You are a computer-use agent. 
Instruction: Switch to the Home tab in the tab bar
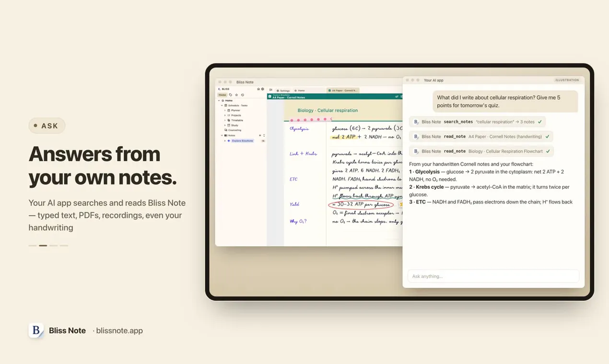pyautogui.click(x=300, y=91)
